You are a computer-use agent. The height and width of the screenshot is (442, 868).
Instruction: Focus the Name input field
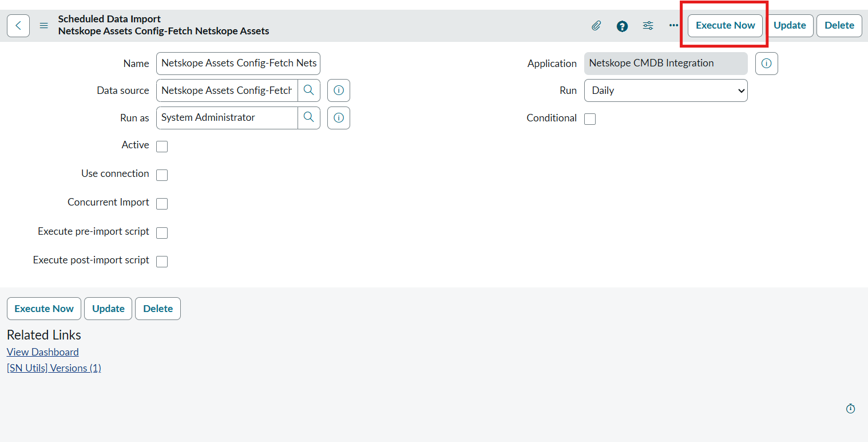(x=238, y=63)
